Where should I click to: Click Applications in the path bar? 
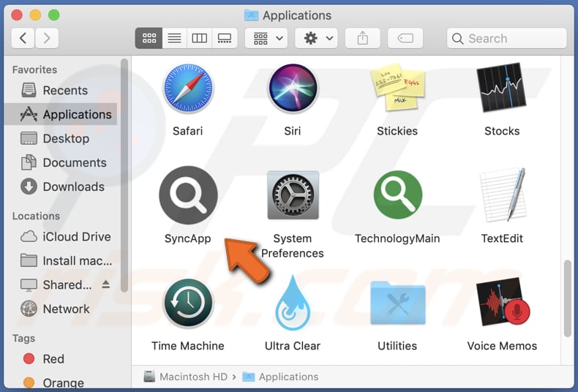point(280,377)
